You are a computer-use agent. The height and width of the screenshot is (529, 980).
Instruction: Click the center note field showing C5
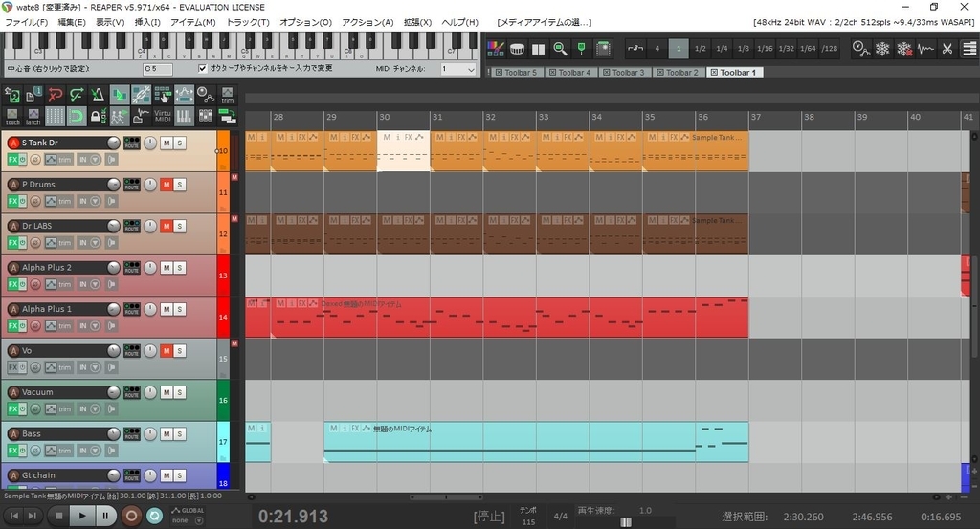(158, 69)
